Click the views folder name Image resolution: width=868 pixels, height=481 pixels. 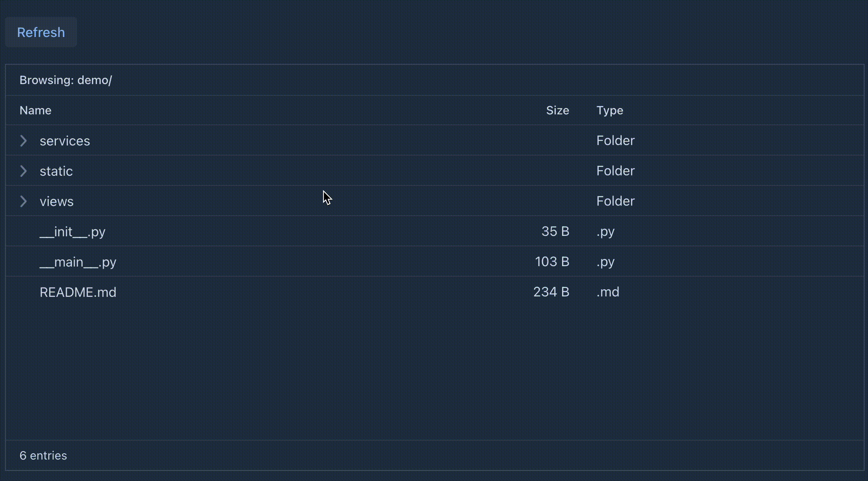pyautogui.click(x=56, y=201)
